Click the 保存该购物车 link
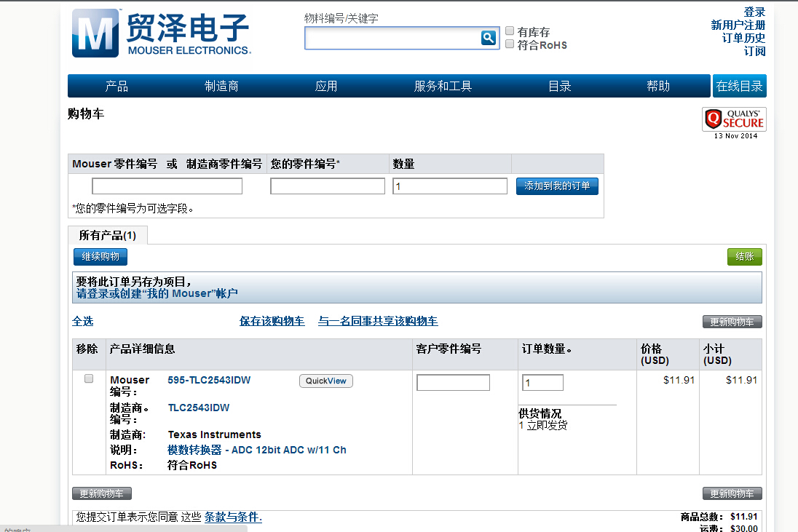This screenshot has height=532, width=798. [272, 321]
